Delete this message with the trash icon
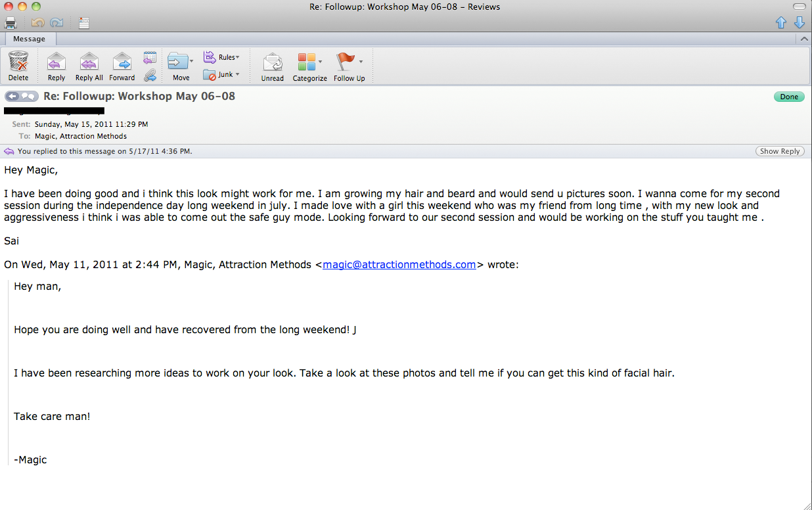Viewport: 812px width, 510px height. [x=18, y=66]
